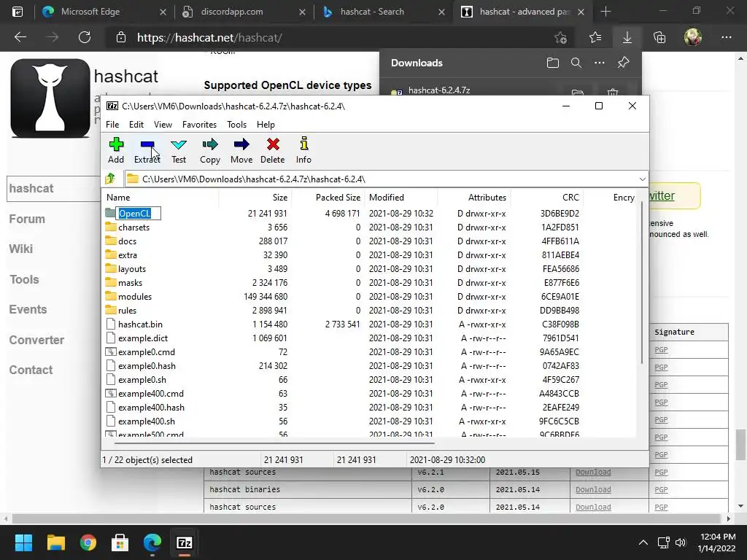The image size is (747, 560).
Task: Launch Chrome from taskbar
Action: [88, 542]
